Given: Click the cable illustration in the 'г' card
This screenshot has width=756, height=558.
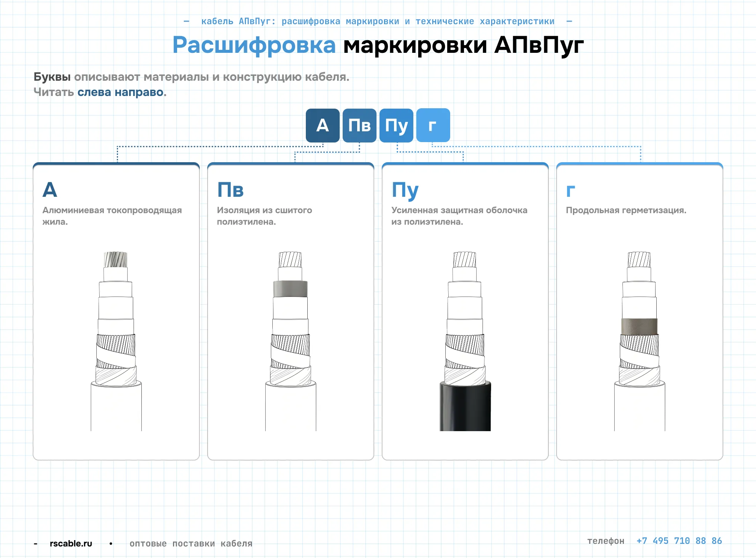Looking at the screenshot, I should (x=640, y=341).
